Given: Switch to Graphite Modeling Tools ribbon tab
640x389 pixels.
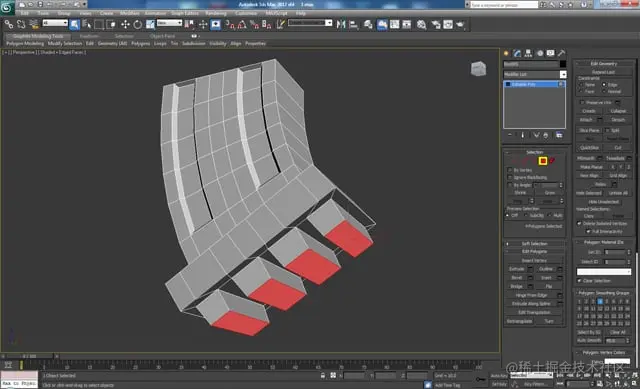Looking at the screenshot, I should pyautogui.click(x=38, y=36).
